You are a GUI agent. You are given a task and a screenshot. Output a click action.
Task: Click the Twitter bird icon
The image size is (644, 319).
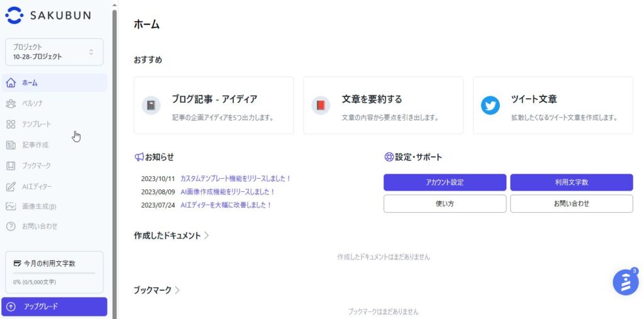[x=491, y=106]
